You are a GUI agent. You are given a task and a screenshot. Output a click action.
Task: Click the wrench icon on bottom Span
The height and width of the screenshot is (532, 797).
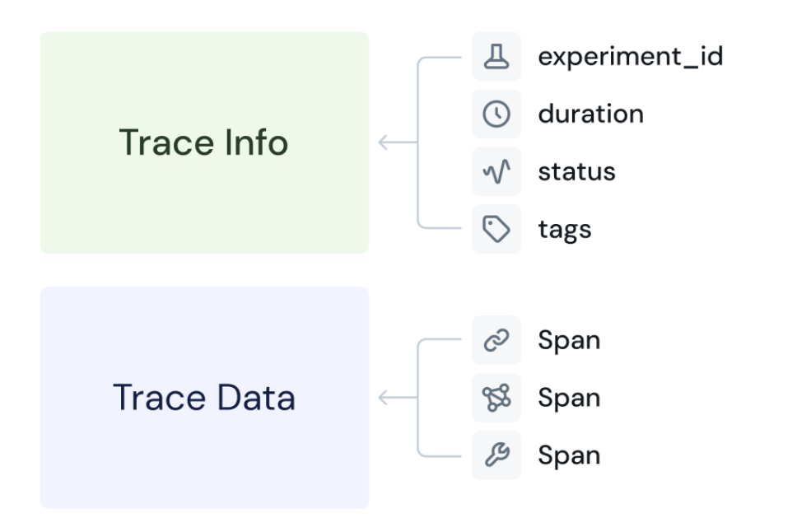click(496, 455)
